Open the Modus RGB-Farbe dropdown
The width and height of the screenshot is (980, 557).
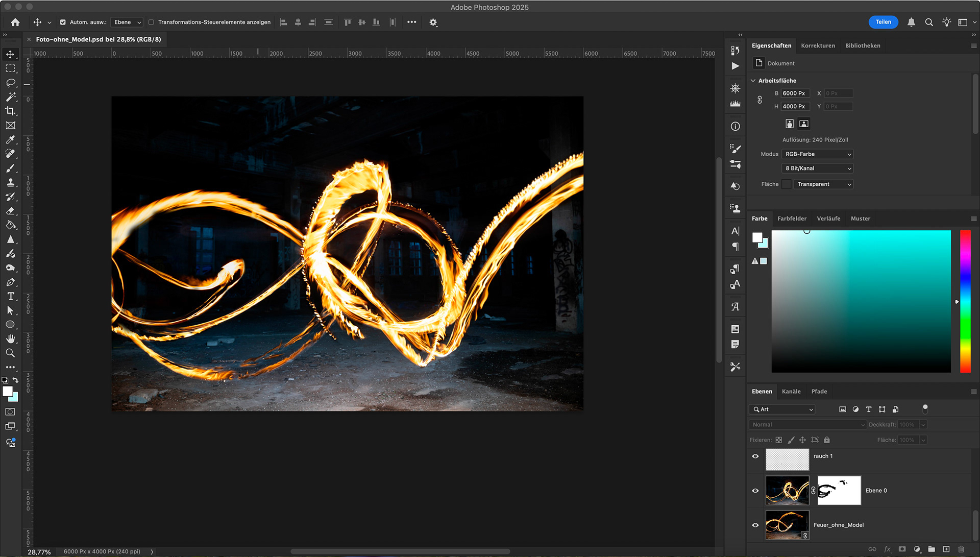pyautogui.click(x=817, y=154)
